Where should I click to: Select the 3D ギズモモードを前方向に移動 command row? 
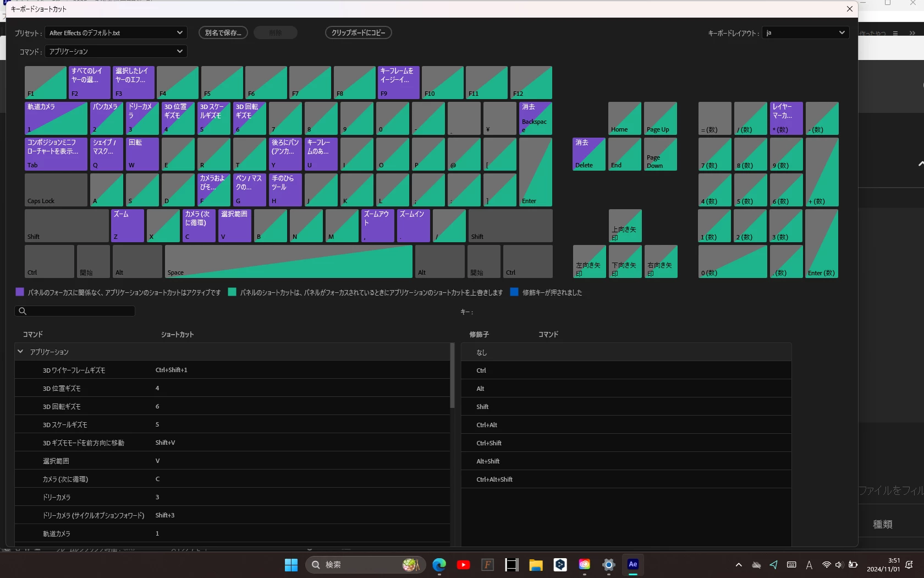(232, 443)
